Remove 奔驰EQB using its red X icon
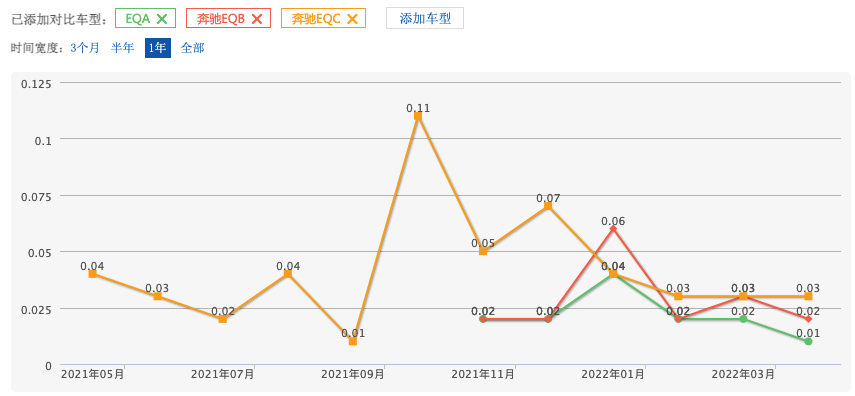Viewport: 855px width, 396px height. click(257, 19)
